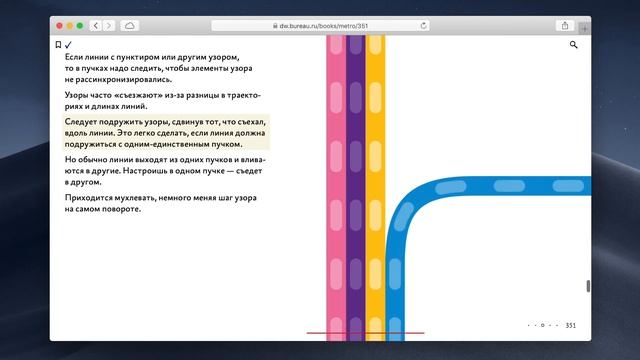Add a new tab with the plus button

click(584, 29)
